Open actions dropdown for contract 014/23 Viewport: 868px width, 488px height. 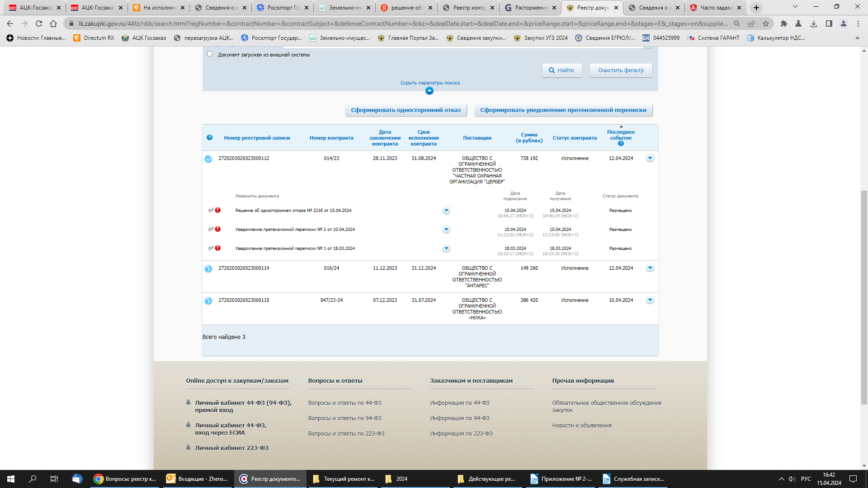(x=650, y=159)
